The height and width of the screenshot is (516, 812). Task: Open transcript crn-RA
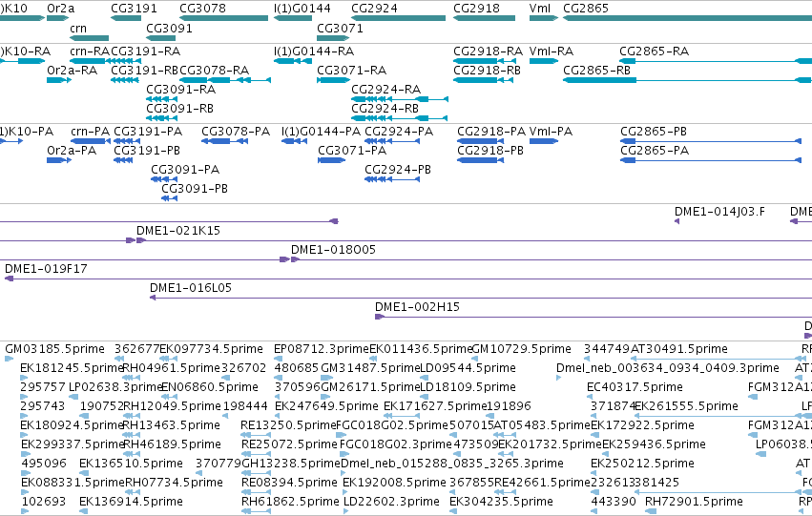(90, 52)
